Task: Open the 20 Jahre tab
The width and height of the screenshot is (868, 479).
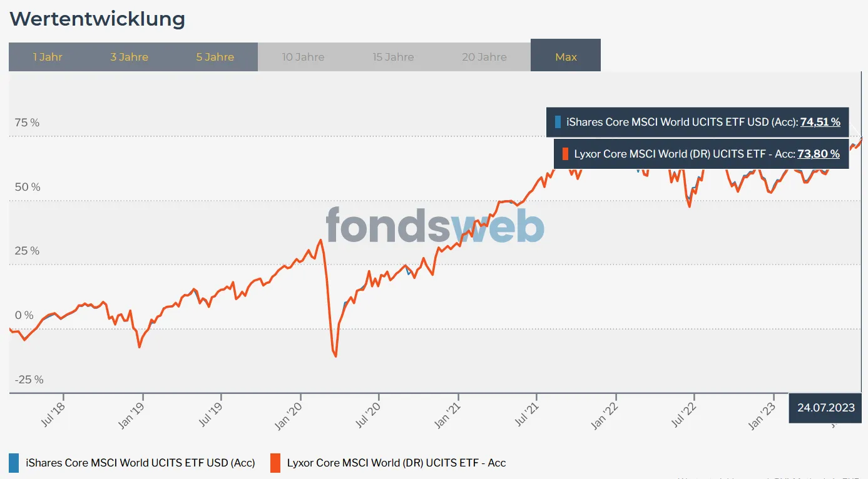Action: point(485,57)
